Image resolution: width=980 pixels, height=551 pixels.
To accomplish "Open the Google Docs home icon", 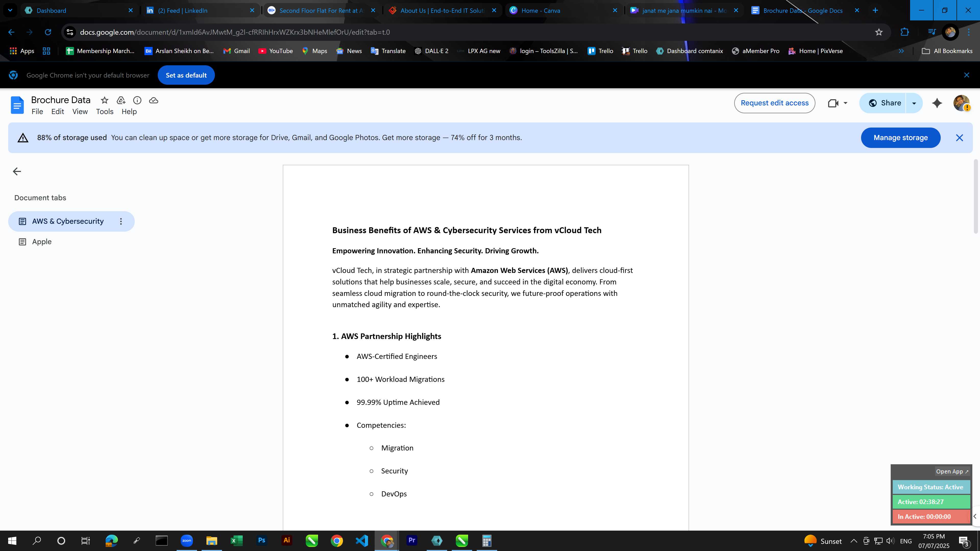I will [x=17, y=105].
